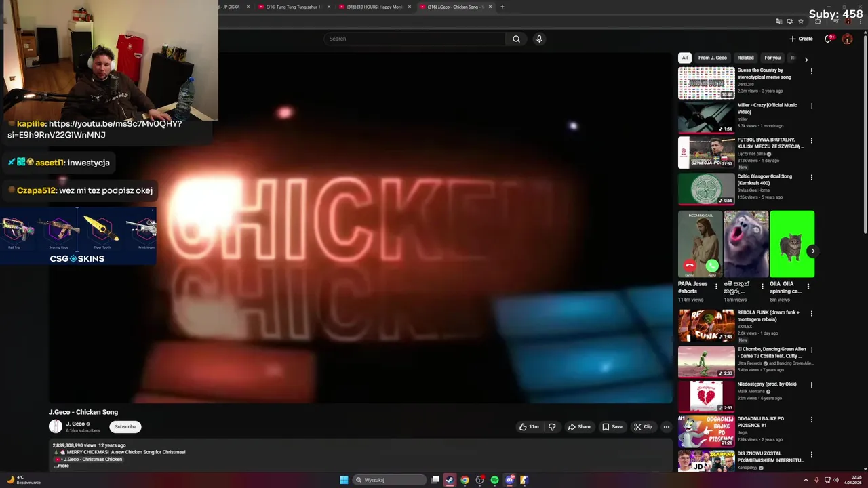Open the YouTube account avatar menu
This screenshot has height=488, width=868.
(x=847, y=39)
